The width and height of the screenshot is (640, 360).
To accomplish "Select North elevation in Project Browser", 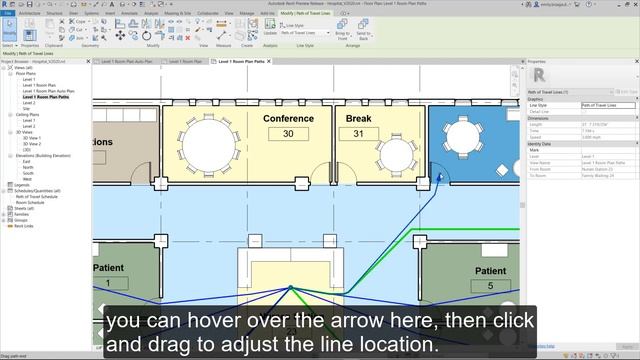I will pyautogui.click(x=28, y=167).
